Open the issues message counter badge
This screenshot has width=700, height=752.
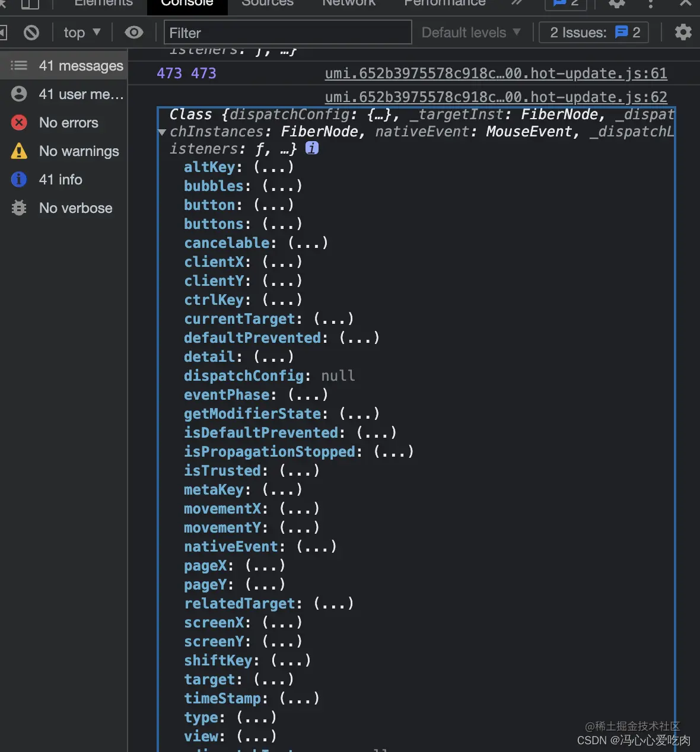click(x=566, y=4)
